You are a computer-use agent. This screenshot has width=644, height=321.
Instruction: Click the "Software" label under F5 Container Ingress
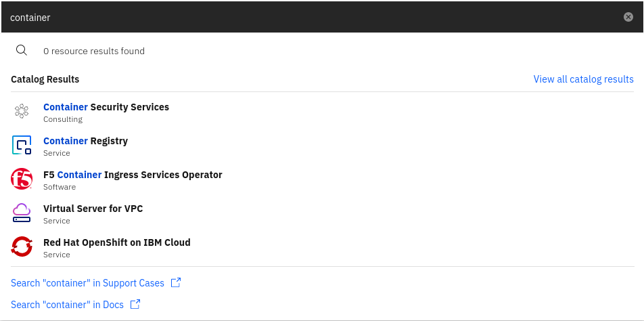60,187
